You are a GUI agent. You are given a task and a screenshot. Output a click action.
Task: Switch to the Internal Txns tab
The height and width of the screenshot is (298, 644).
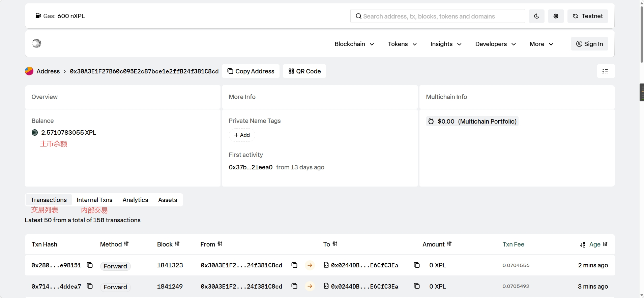(94, 200)
